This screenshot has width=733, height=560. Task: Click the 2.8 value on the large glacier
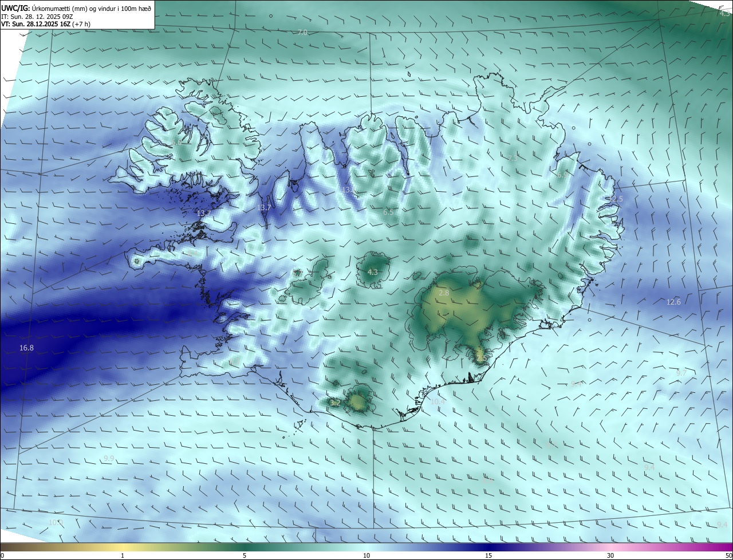pos(444,293)
